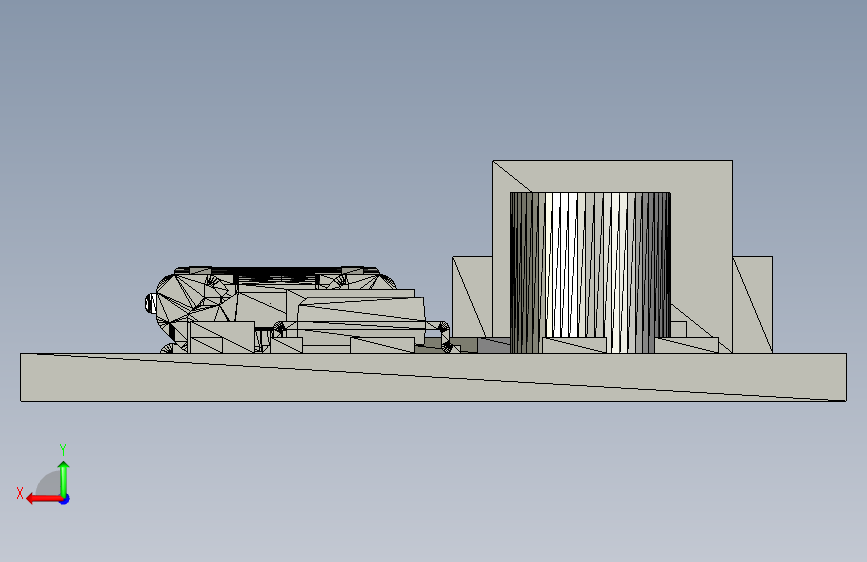Select the long flat base plate
This screenshot has width=867, height=562.
434,377
